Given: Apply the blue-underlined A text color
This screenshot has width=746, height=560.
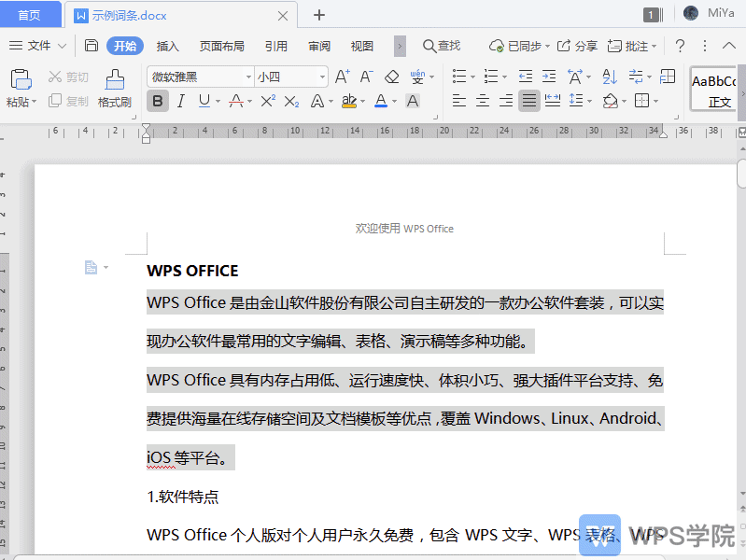Looking at the screenshot, I should click(x=381, y=101).
